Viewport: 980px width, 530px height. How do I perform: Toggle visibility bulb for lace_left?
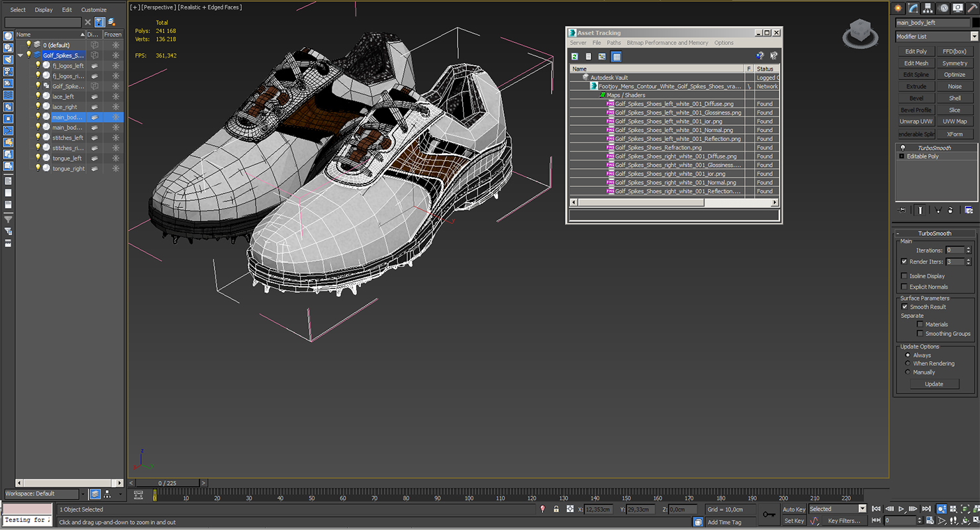(x=38, y=97)
